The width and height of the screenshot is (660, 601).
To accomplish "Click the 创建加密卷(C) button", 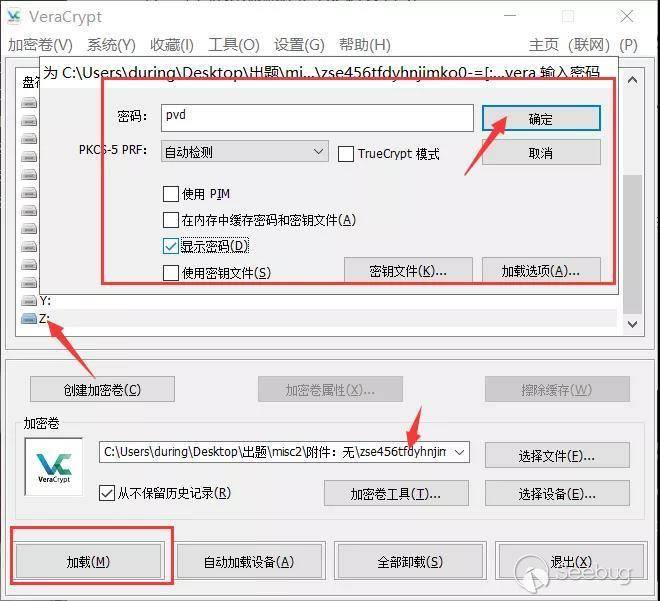I will coord(102,389).
